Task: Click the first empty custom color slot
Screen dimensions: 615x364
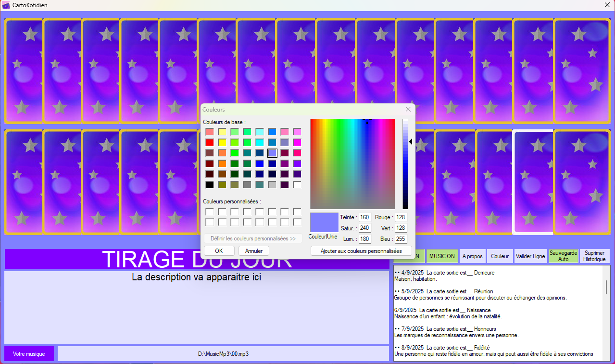Action: [x=210, y=212]
